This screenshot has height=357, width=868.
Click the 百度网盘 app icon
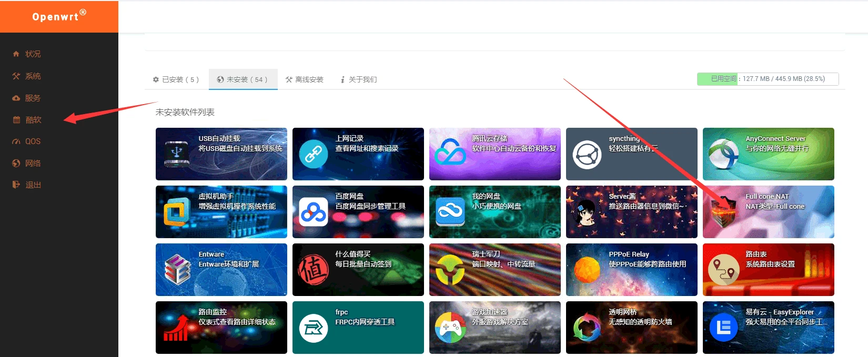314,212
